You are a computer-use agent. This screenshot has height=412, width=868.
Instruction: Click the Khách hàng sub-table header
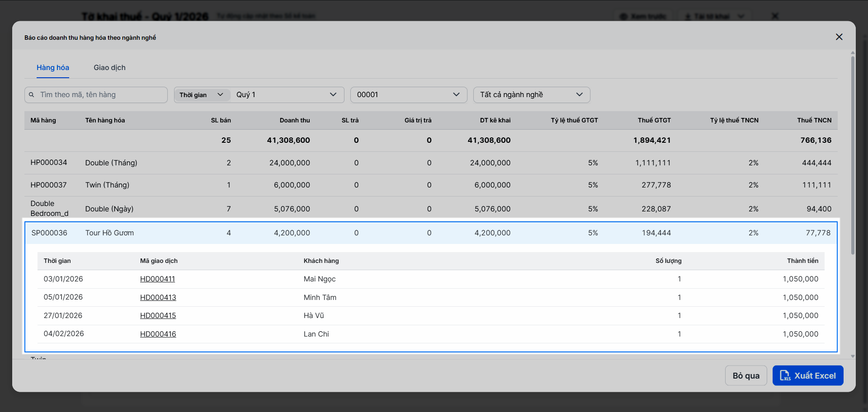tap(321, 261)
